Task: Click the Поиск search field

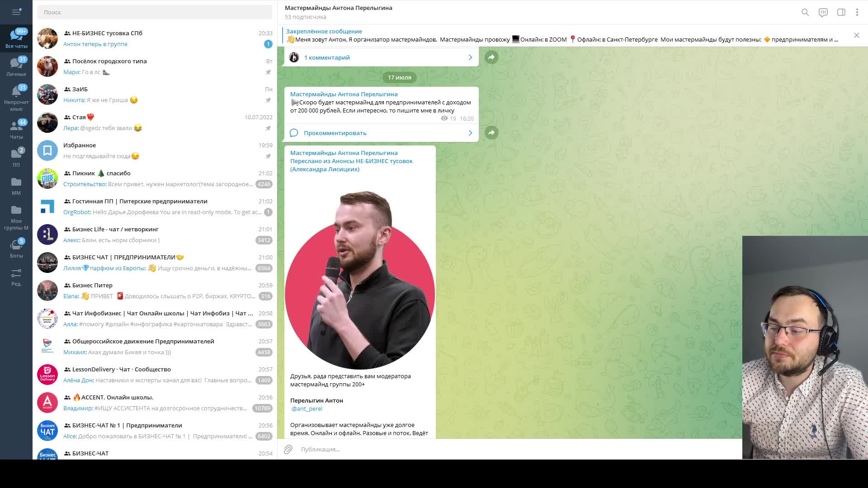Action: [155, 12]
